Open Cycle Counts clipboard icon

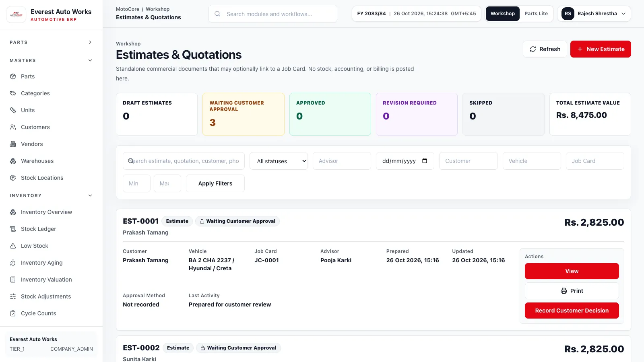point(13,313)
